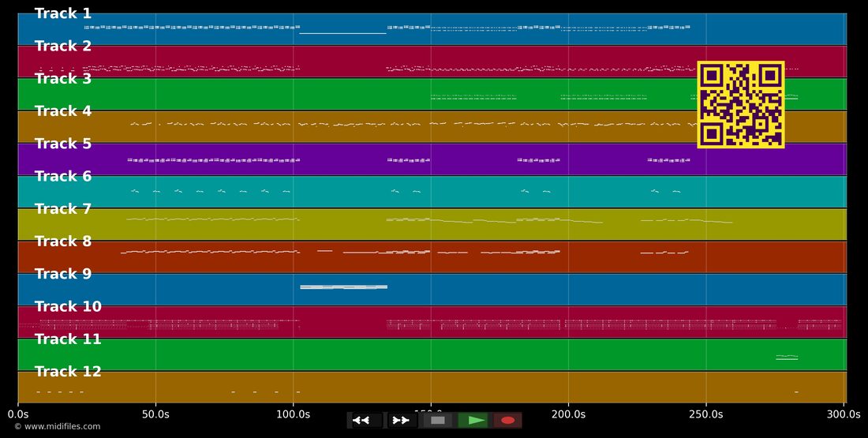Click the fast-forward transport button
868x438 pixels.
402,421
